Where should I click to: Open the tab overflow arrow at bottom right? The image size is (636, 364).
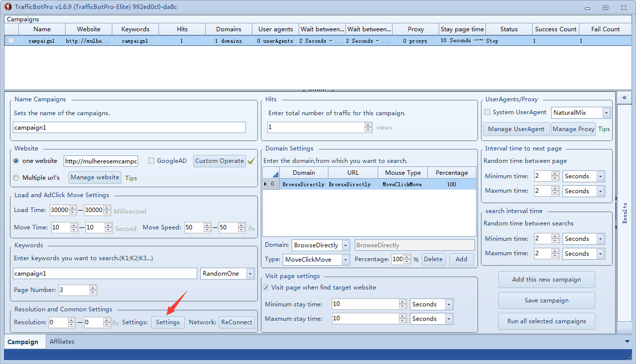(627, 342)
